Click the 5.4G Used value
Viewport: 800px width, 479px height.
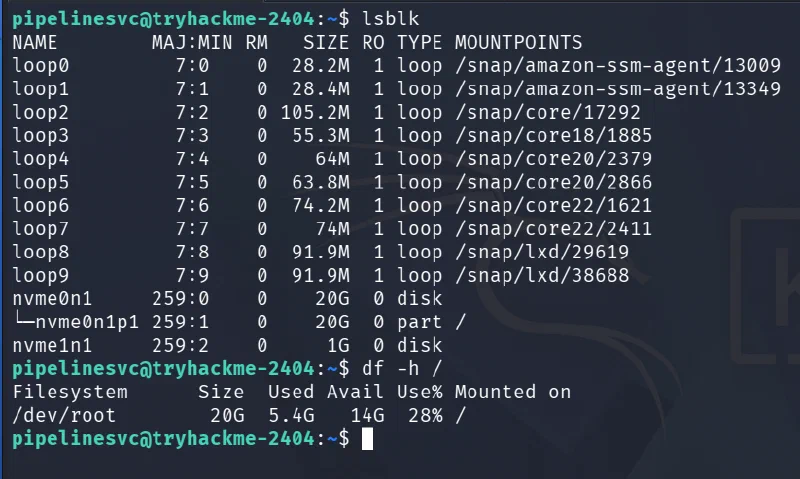click(x=291, y=415)
